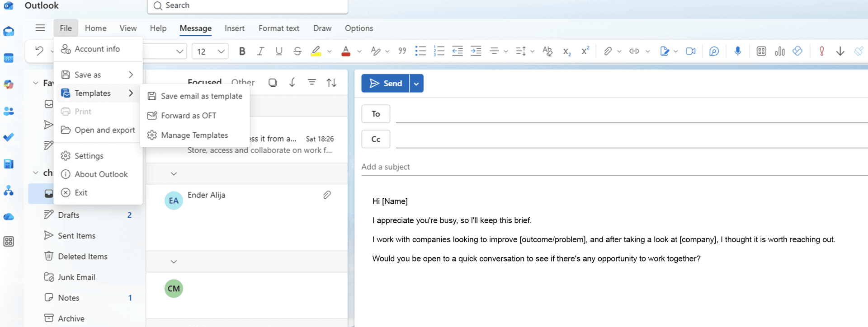Toggle strikethrough formatting
Screen dimensions: 868x327
coord(297,51)
